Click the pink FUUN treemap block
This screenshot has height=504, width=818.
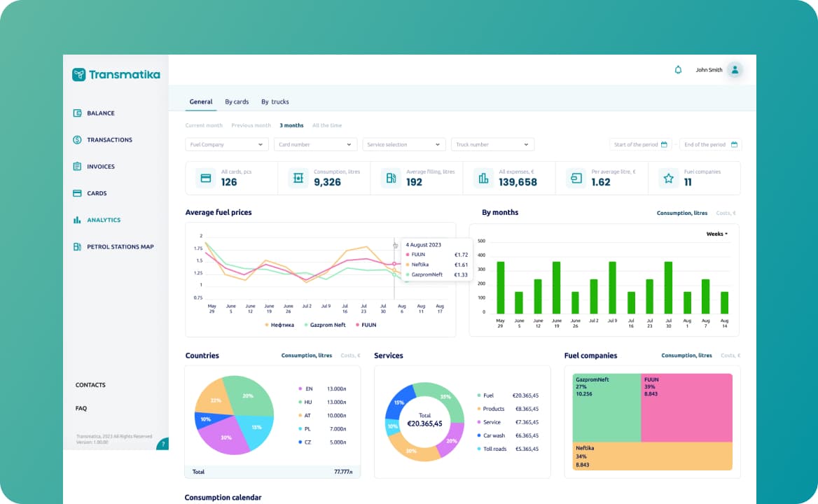coord(686,407)
